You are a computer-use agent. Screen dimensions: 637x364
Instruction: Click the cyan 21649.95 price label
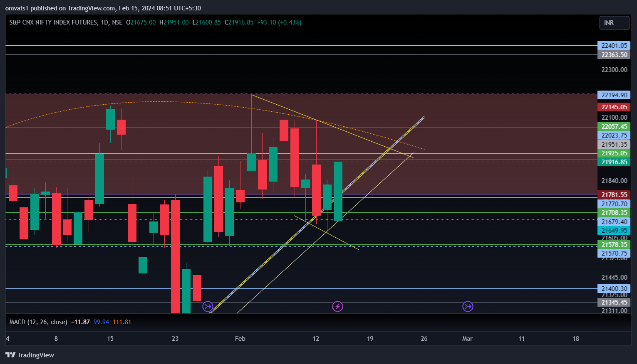[x=614, y=231]
